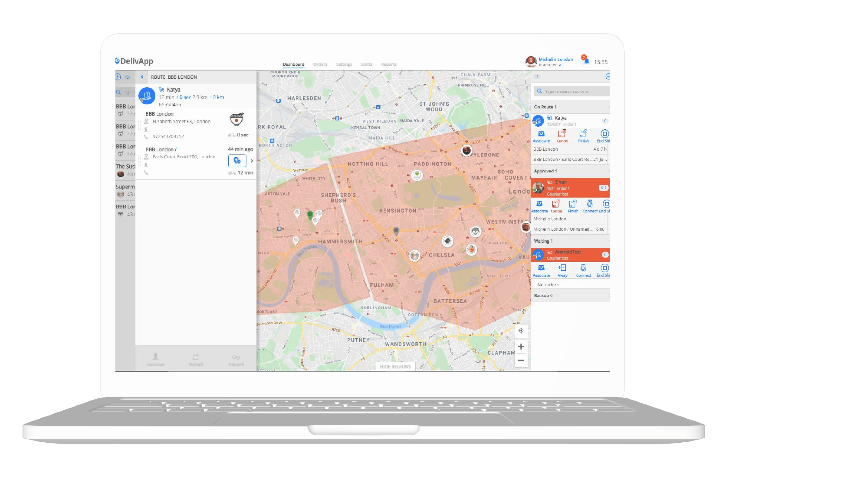Viewport: 868px width, 484px height.
Task: Zoom in the map with plus
Action: tap(521, 346)
